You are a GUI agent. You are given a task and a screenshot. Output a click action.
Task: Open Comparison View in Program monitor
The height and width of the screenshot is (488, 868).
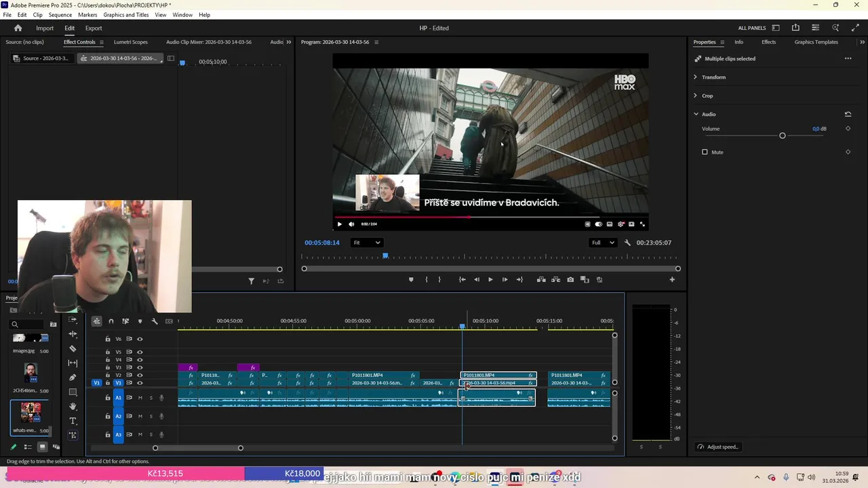click(585, 279)
